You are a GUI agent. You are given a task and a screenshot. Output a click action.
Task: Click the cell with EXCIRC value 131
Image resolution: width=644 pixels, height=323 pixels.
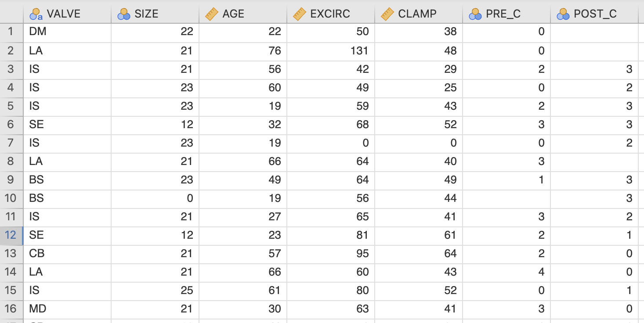click(331, 51)
